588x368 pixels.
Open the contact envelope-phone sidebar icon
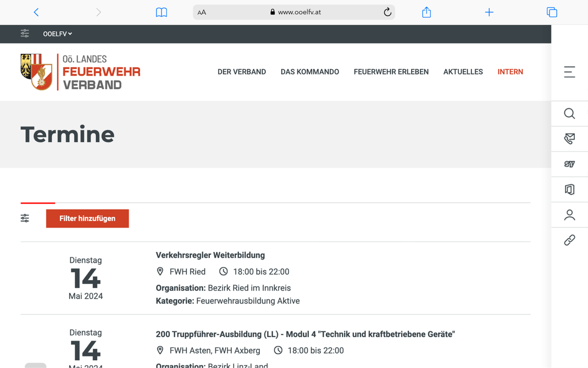pos(569,139)
